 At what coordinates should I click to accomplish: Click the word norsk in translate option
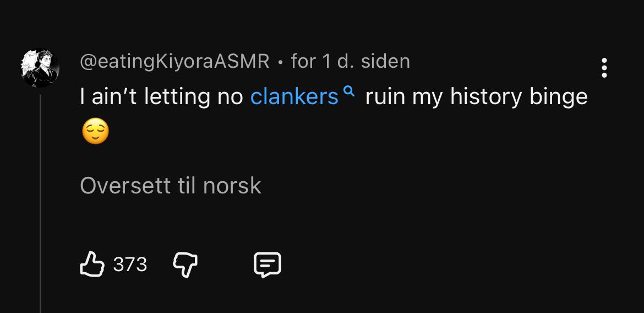pos(232,185)
